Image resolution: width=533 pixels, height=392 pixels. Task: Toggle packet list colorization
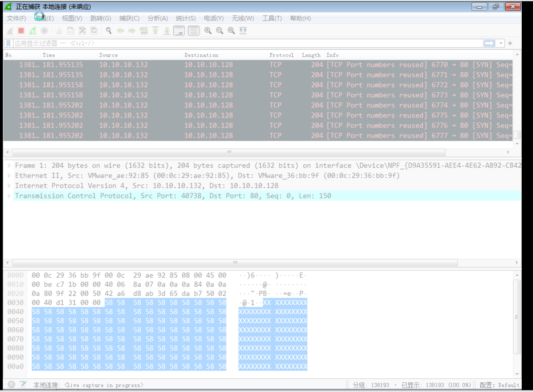193,31
